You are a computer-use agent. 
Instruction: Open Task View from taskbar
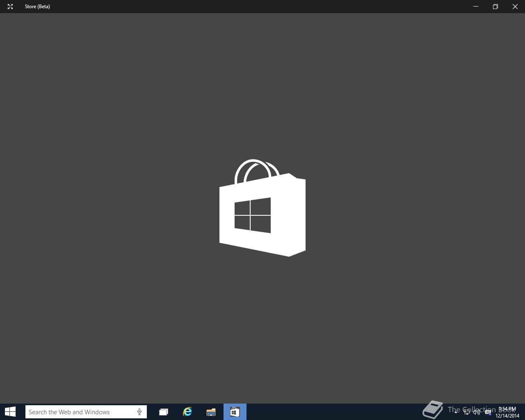click(164, 412)
